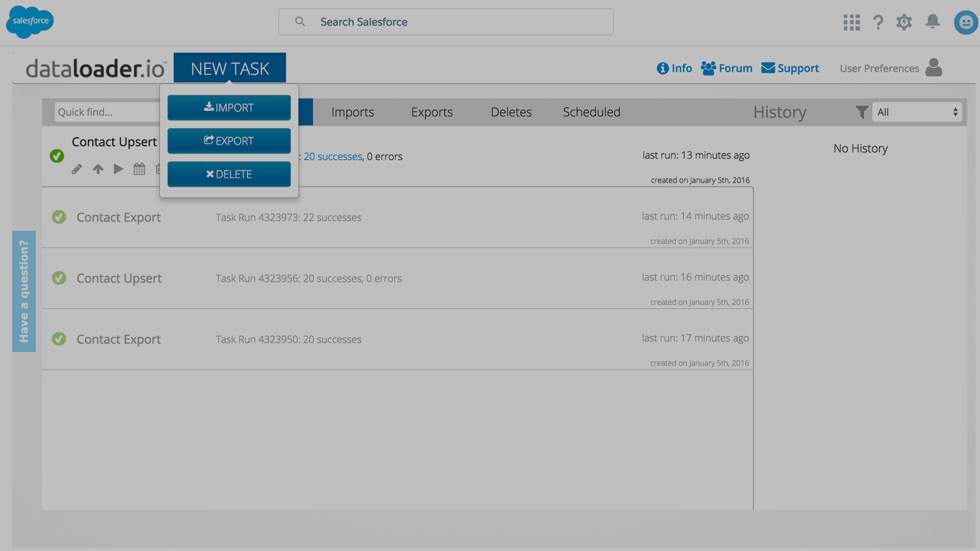
Task: Click the dataloader.io logo
Action: pos(96,68)
